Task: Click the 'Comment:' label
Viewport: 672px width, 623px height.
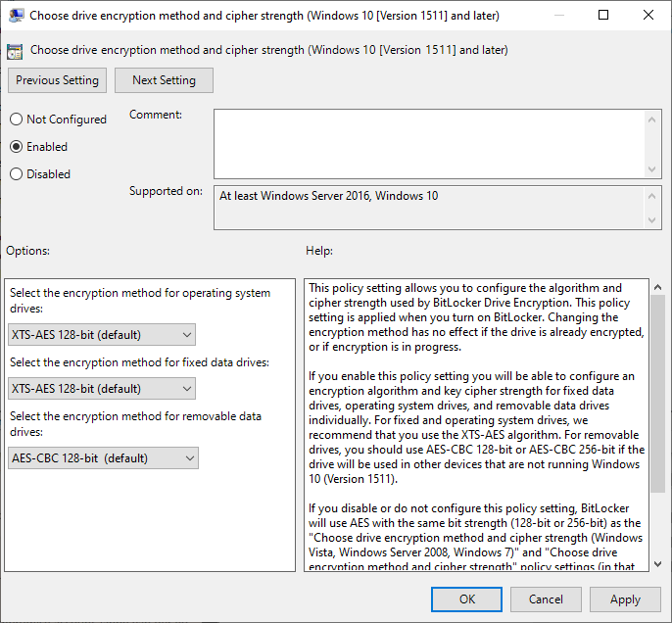Action: click(156, 115)
